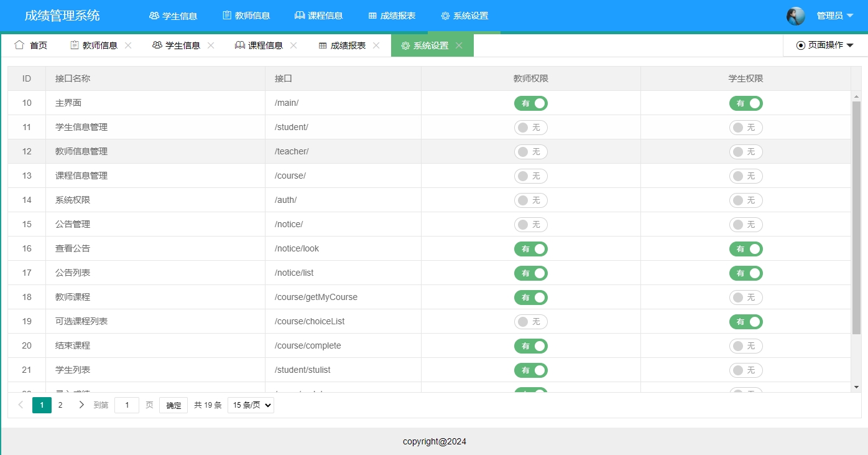
Task: Enable teacher permission for 课程信息管理
Action: pos(531,176)
